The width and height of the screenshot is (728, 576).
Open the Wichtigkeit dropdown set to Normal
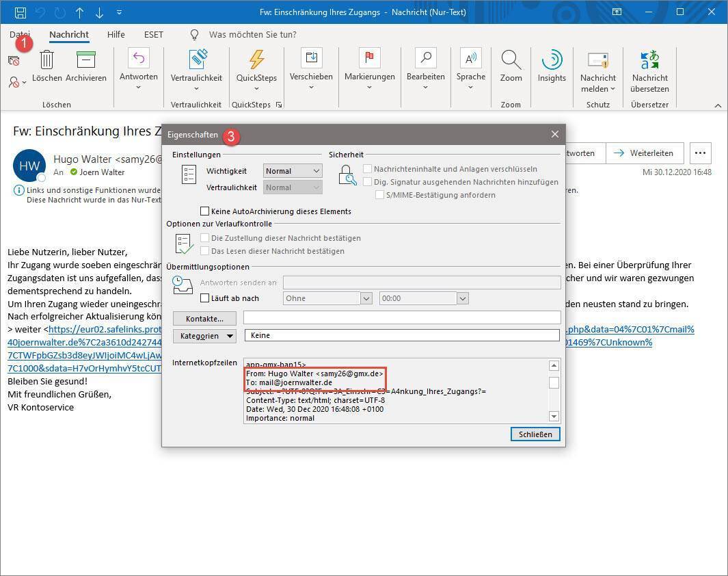click(293, 171)
